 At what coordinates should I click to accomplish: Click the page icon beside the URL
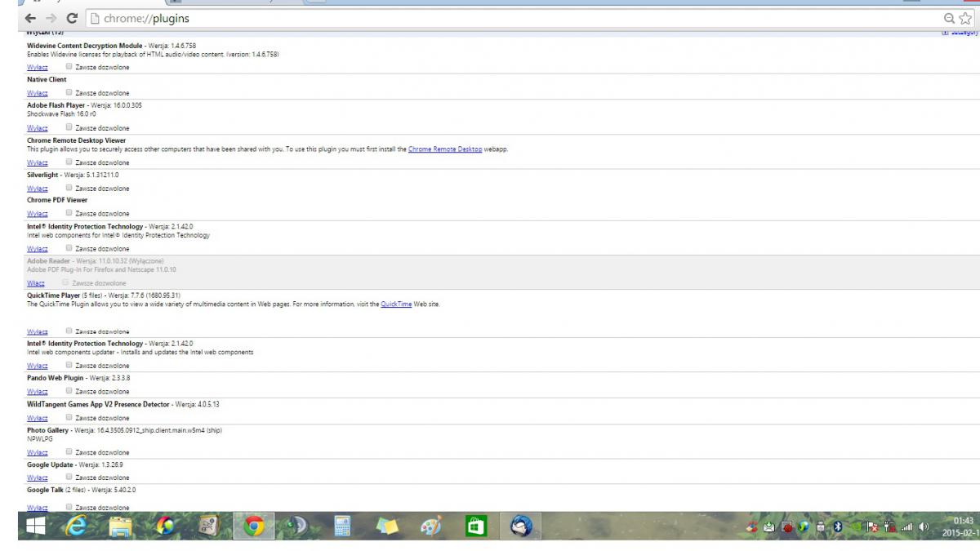[x=95, y=18]
